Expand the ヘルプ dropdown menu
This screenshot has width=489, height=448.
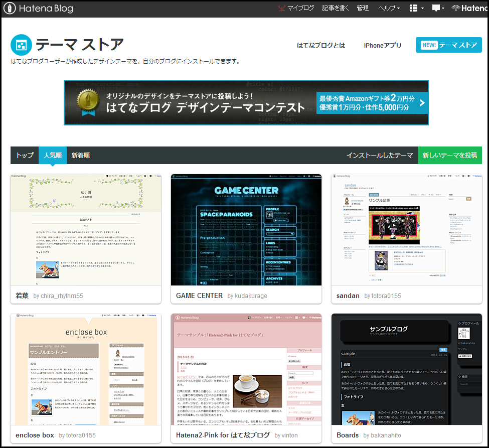coord(389,8)
